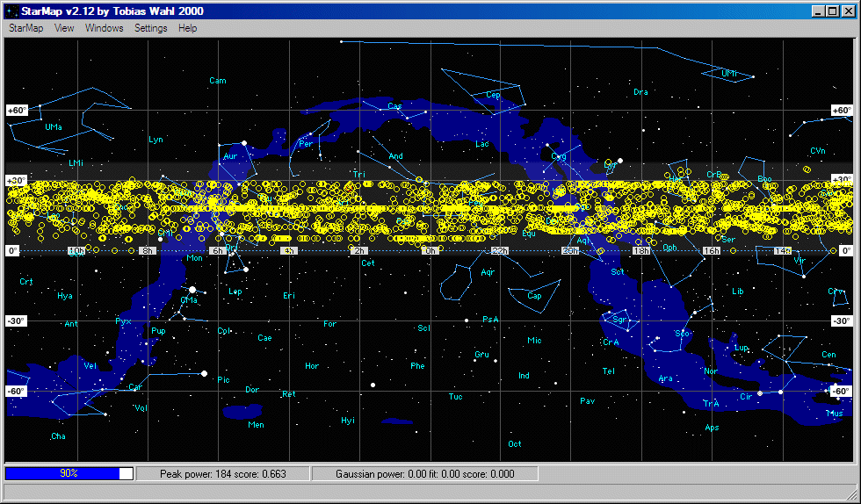Click the 90% progress bar
This screenshot has height=504, width=861.
[x=69, y=473]
